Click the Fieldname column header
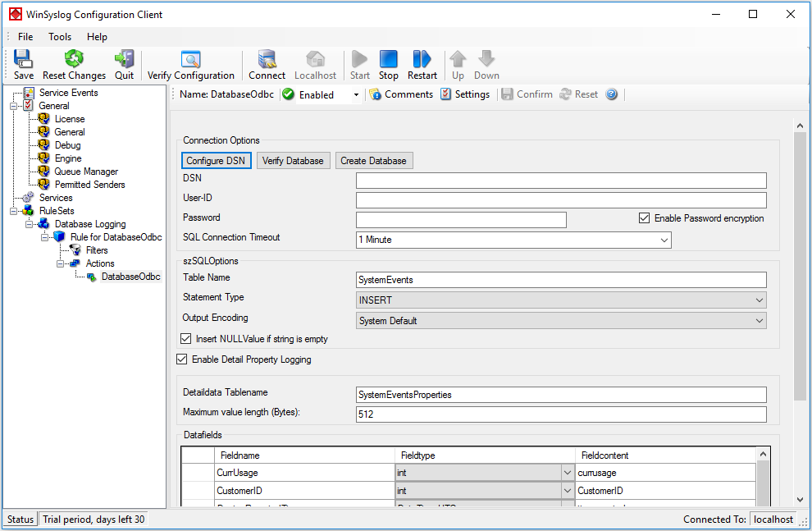812x531 pixels. coord(304,455)
